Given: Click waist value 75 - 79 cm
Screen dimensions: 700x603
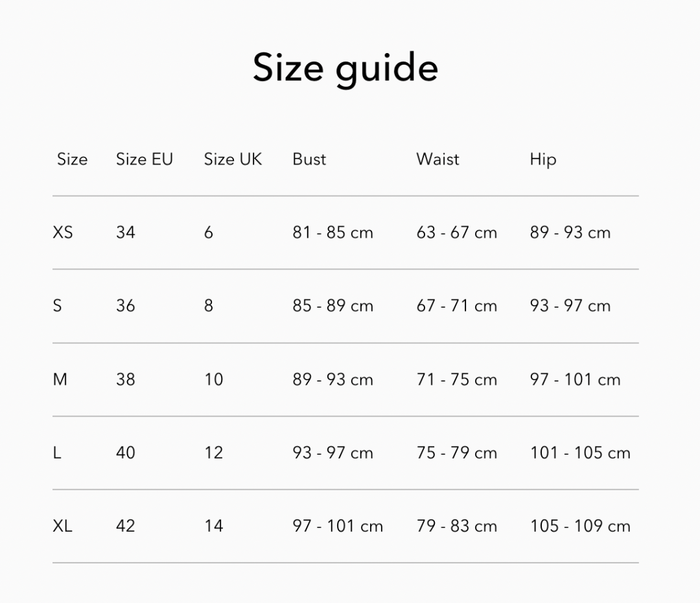Looking at the screenshot, I should point(457,453).
